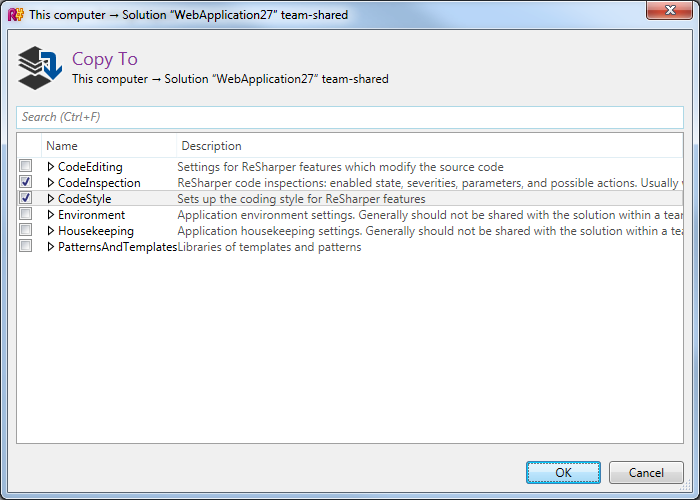Enable the Environment checkbox

click(x=25, y=214)
